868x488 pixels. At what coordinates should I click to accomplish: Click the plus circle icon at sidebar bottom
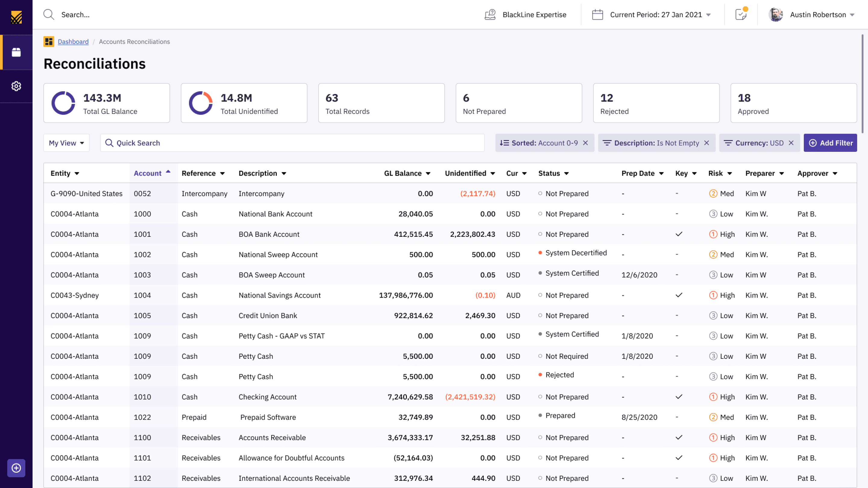click(x=16, y=468)
